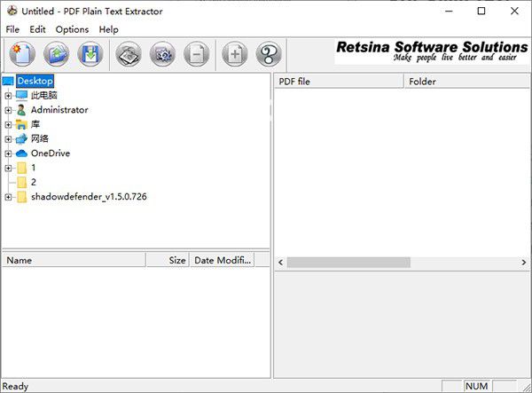Click the NUM status bar indicator
Viewport: 532px width, 393px height.
pyautogui.click(x=477, y=386)
